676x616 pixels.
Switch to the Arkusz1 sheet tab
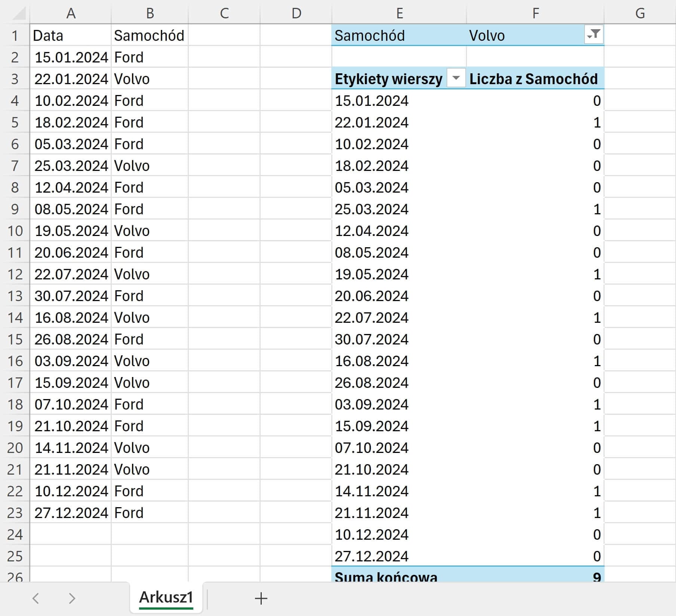click(166, 598)
